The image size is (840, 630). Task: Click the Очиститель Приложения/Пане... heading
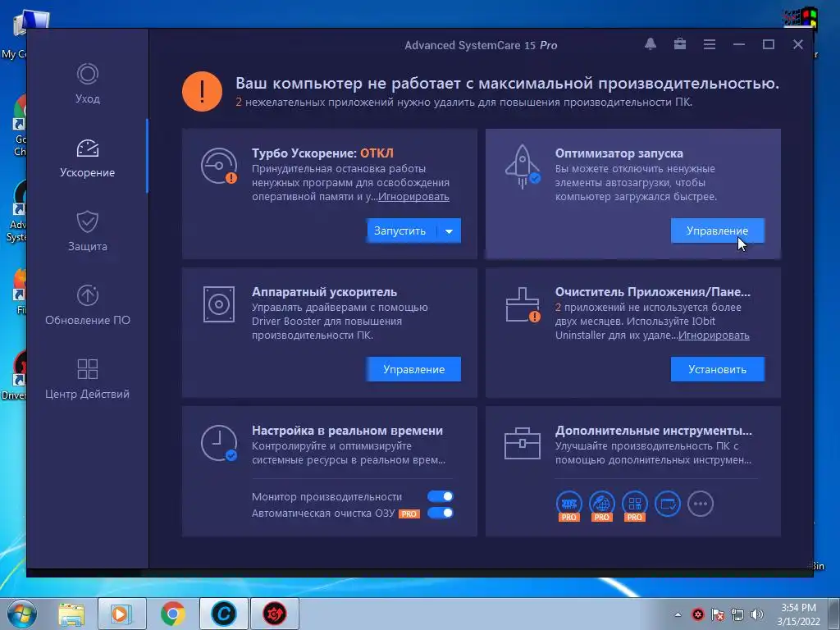tap(652, 292)
